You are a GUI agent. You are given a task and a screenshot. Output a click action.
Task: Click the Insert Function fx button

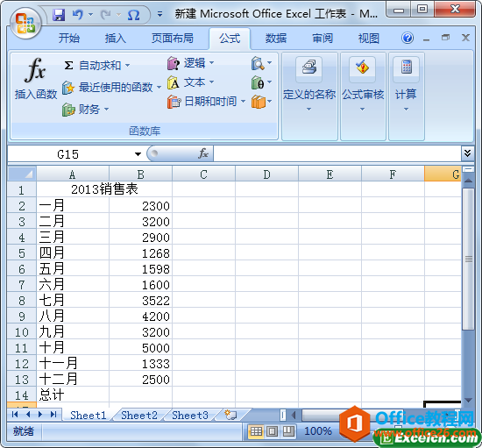36,79
